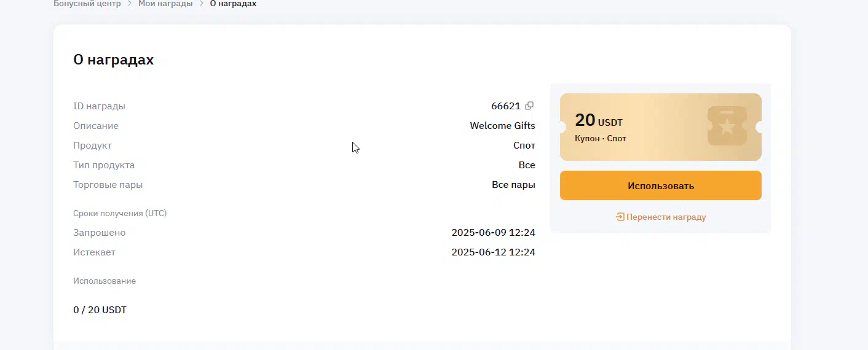Click the 0 / 20 USDT usage value

pos(100,309)
